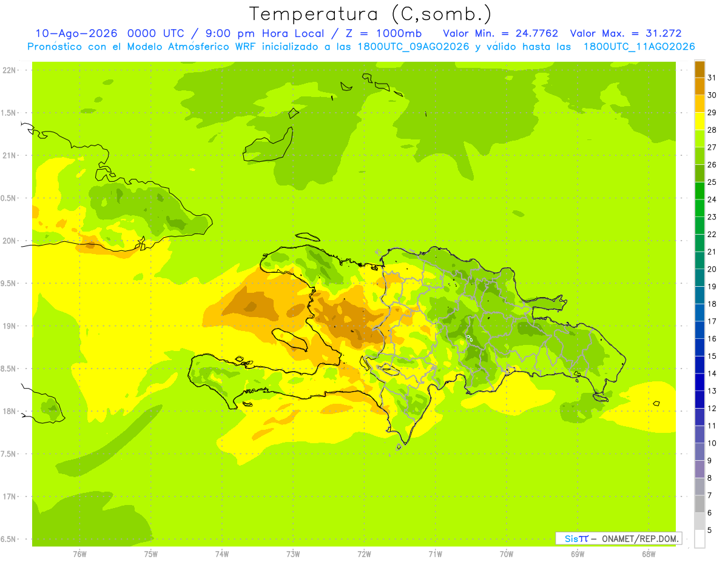Pick the green legend swatch between 24 and 25
The image size is (728, 562).
click(699, 190)
